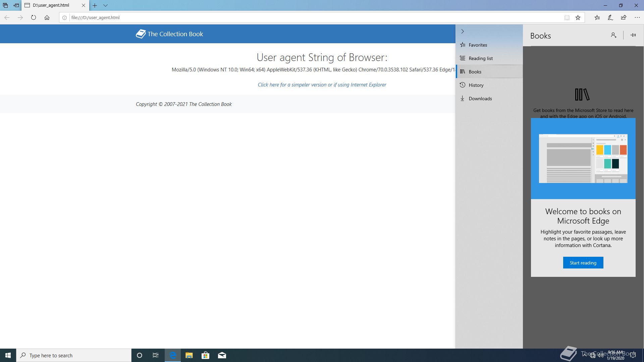This screenshot has width=644, height=362.
Task: Go to the Home page icon
Action: [47, 17]
